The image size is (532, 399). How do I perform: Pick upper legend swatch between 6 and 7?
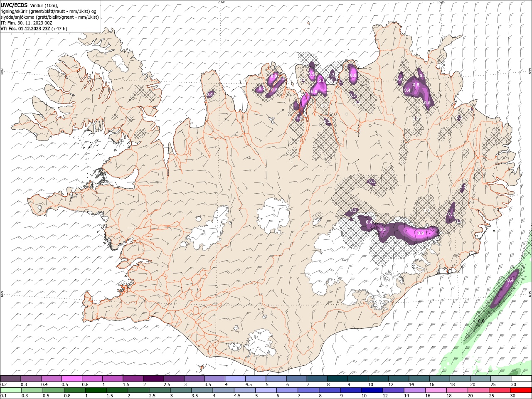tap(296, 379)
